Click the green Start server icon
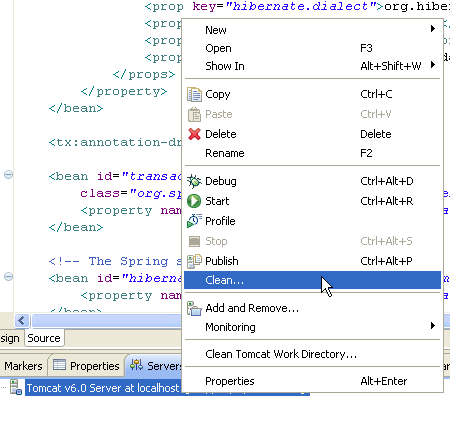The width and height of the screenshot is (450, 426). (194, 201)
